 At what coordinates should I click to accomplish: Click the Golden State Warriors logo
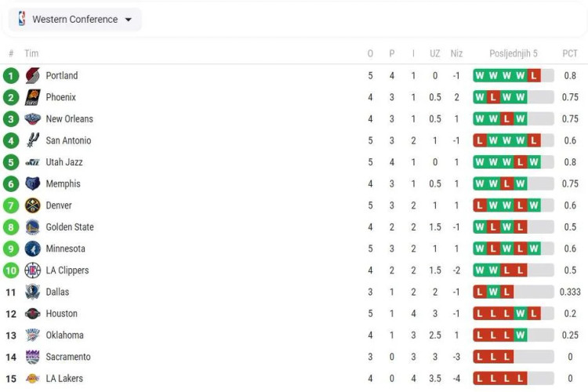(x=33, y=227)
